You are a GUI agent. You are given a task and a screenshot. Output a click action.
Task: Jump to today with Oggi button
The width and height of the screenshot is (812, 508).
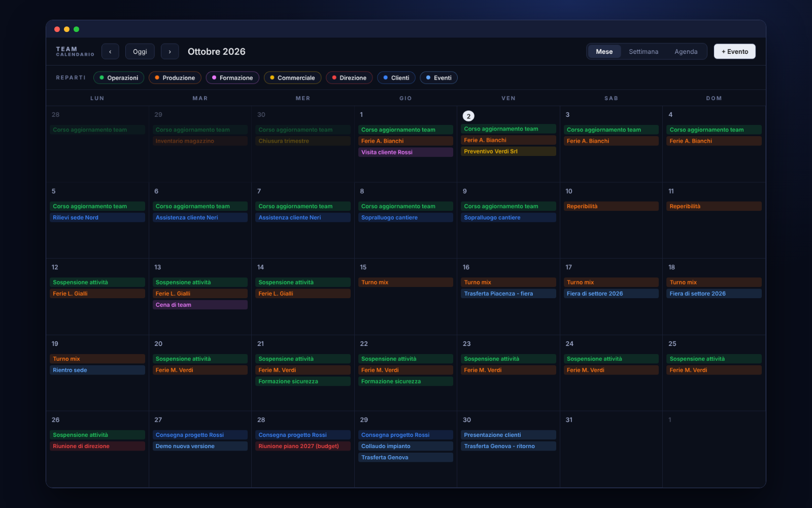(140, 51)
